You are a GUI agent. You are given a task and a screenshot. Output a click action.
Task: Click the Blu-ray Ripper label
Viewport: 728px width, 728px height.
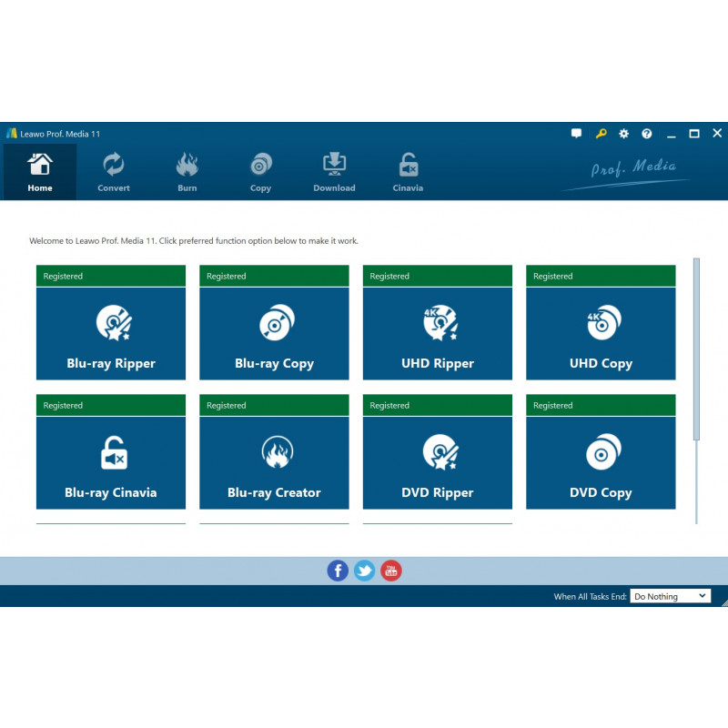pos(111,363)
